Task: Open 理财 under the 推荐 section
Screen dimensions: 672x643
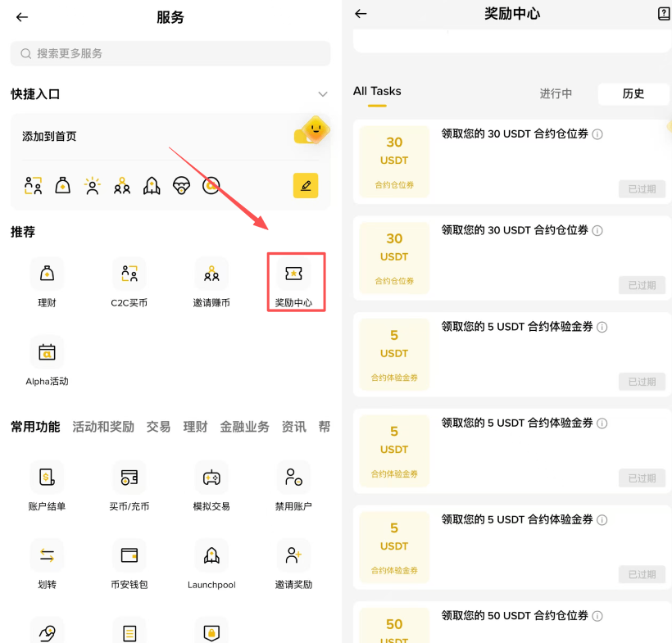Action: coord(47,283)
